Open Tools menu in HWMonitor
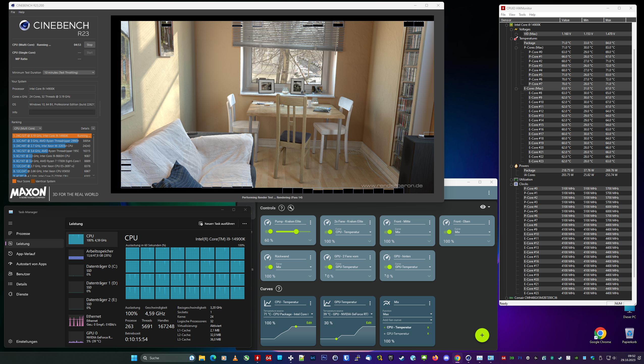The image size is (644, 364). 522,15
